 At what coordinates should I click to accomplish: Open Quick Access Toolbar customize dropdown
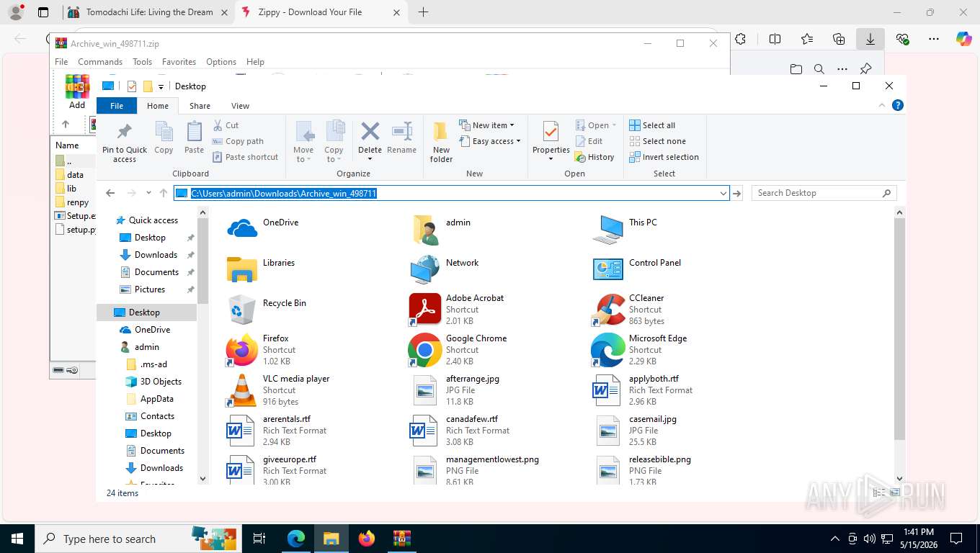point(161,86)
